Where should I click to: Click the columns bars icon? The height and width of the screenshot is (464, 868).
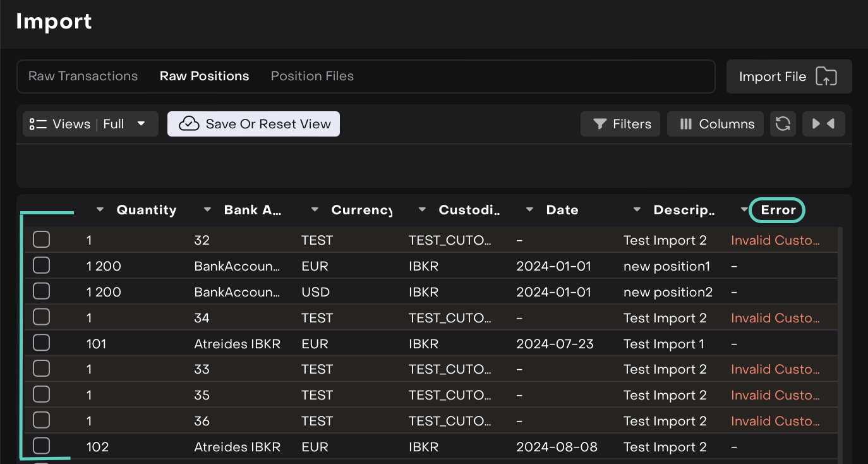[x=686, y=124]
